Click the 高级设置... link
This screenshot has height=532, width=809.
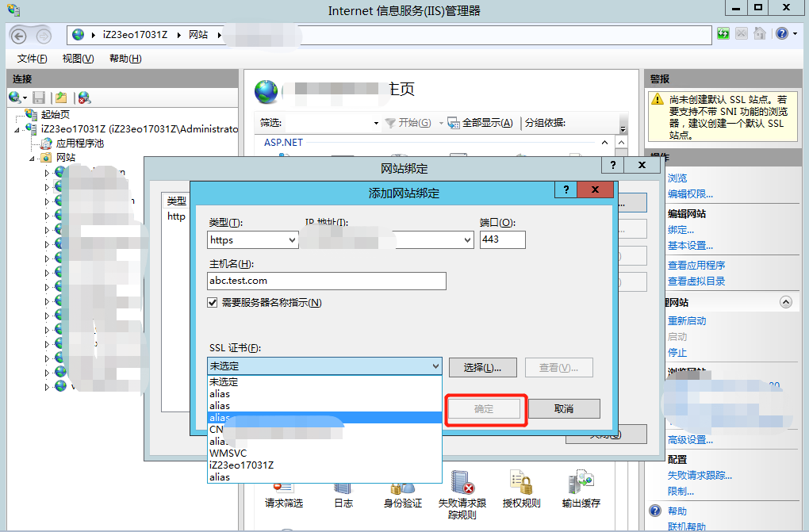tap(690, 440)
